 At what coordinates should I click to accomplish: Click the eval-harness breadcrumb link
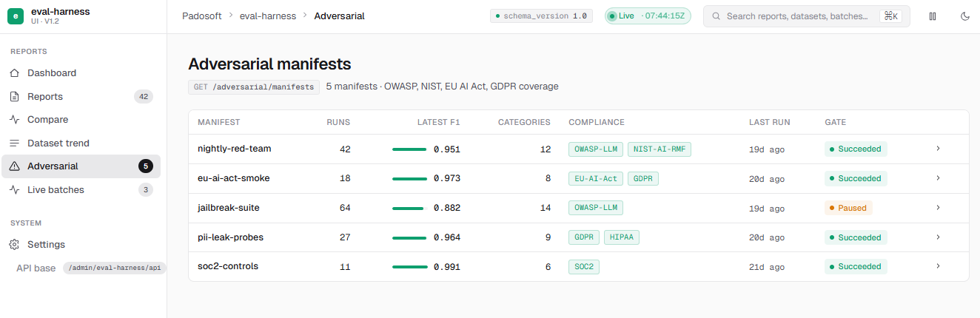click(x=268, y=16)
